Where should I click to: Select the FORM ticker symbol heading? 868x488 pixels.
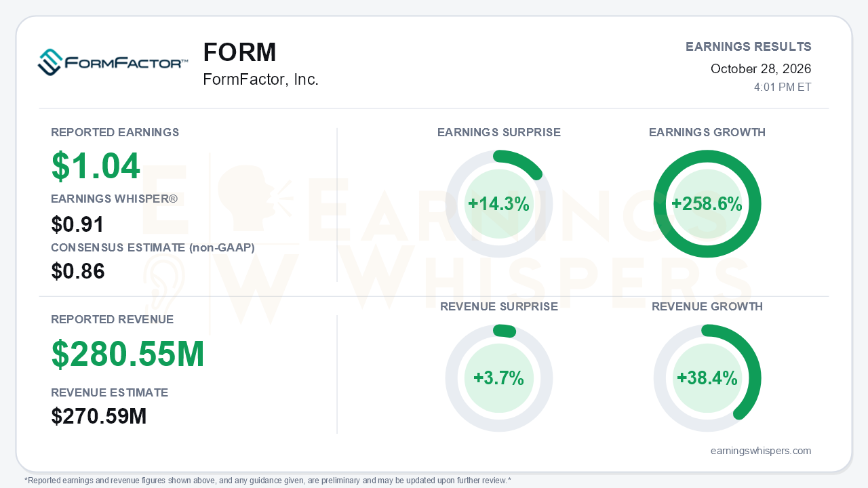coord(239,53)
